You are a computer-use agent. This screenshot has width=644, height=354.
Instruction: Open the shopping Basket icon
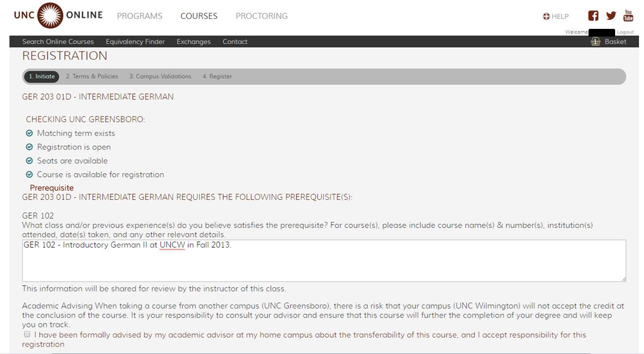(x=596, y=42)
